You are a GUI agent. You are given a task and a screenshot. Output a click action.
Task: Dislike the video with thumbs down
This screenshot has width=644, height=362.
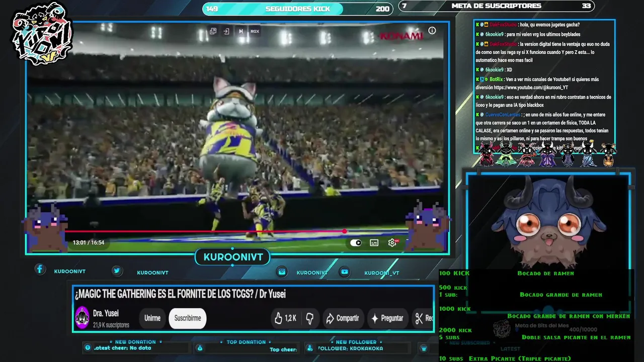310,318
